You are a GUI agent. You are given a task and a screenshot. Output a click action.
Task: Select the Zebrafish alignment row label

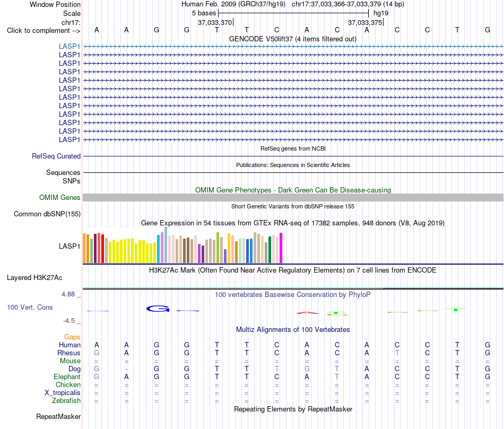click(66, 401)
